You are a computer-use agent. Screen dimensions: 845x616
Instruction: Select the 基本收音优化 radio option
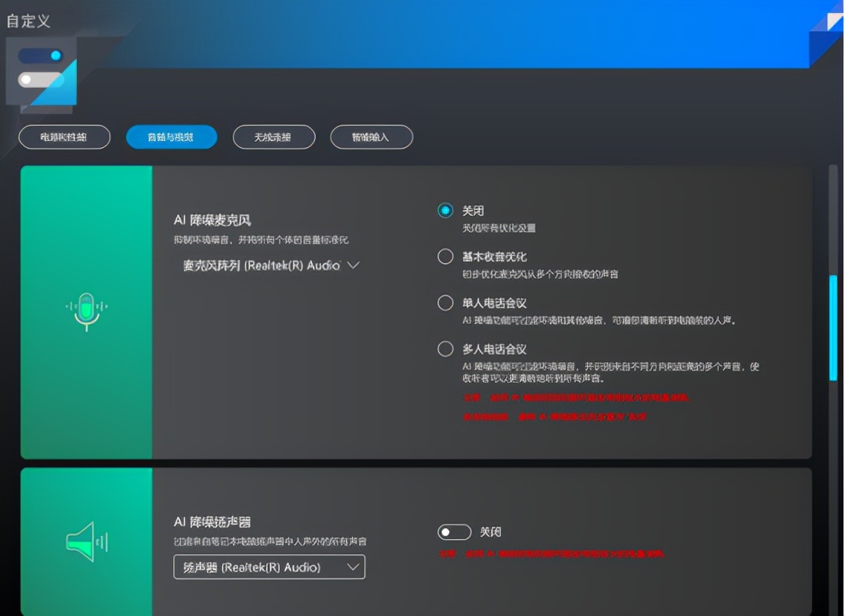(x=445, y=257)
